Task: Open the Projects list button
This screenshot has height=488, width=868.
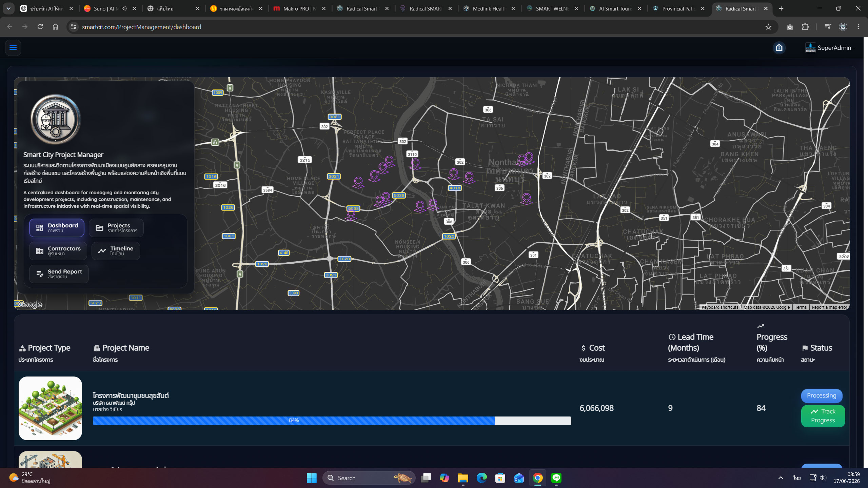Action: click(x=116, y=228)
